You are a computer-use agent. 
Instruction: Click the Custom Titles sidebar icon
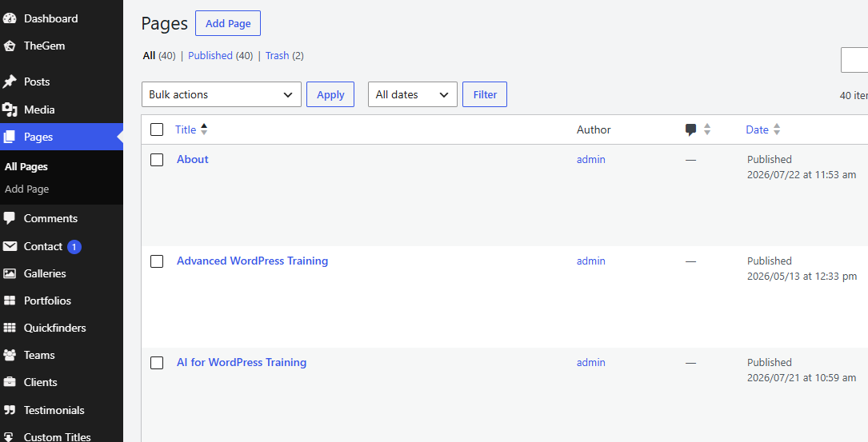point(10,436)
